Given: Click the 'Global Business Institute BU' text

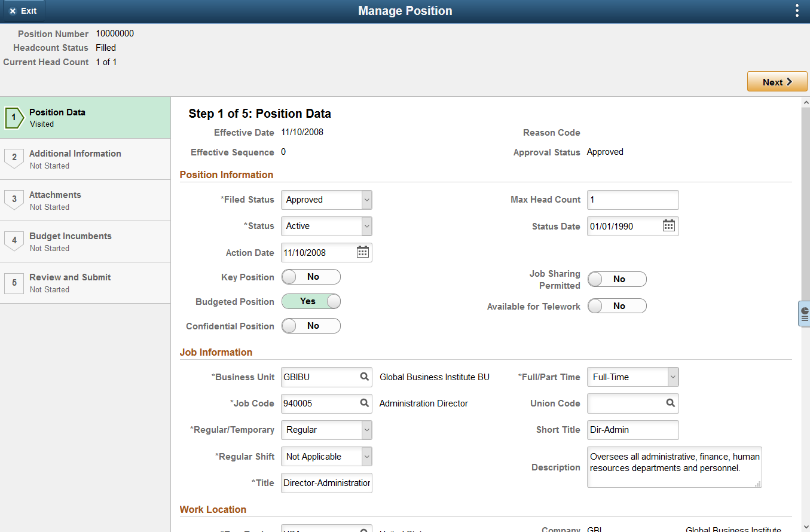Looking at the screenshot, I should click(435, 377).
